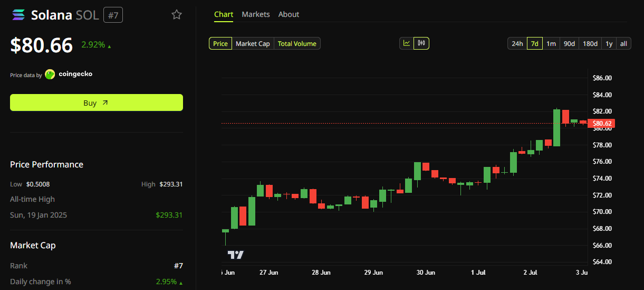Set chart range to 90d

pos(569,43)
